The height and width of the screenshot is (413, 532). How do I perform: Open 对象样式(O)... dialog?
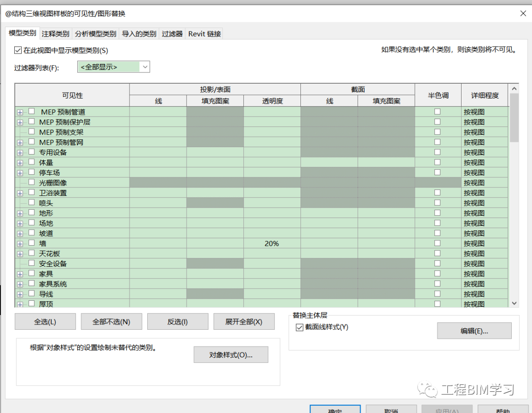coord(231,355)
